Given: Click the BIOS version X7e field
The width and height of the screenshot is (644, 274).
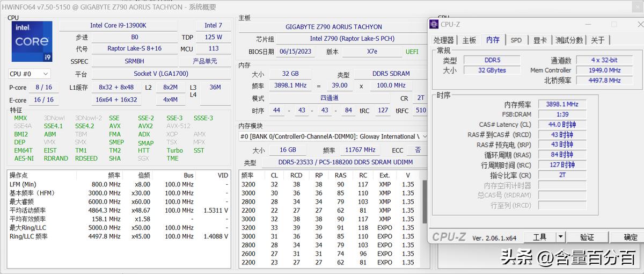Looking at the screenshot, I should click(371, 52).
